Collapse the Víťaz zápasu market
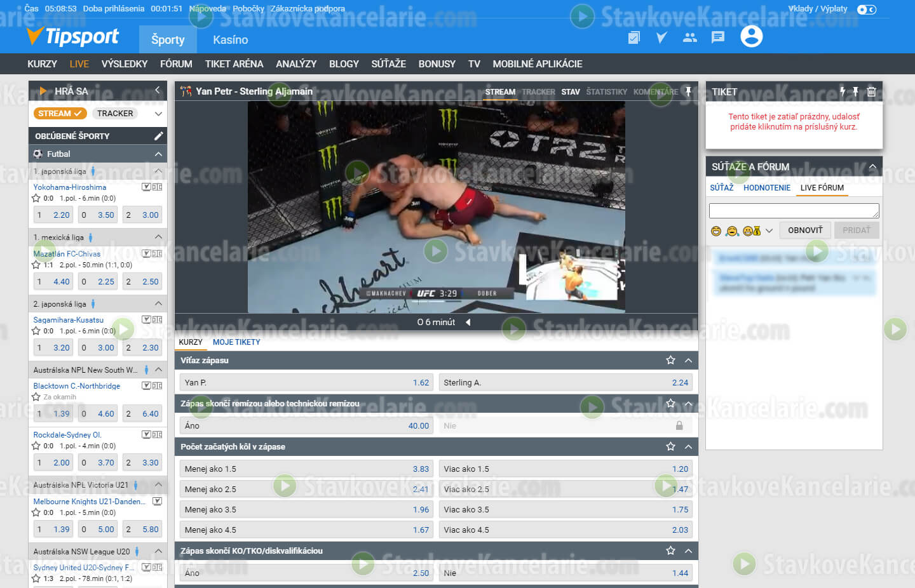915x588 pixels. point(688,360)
